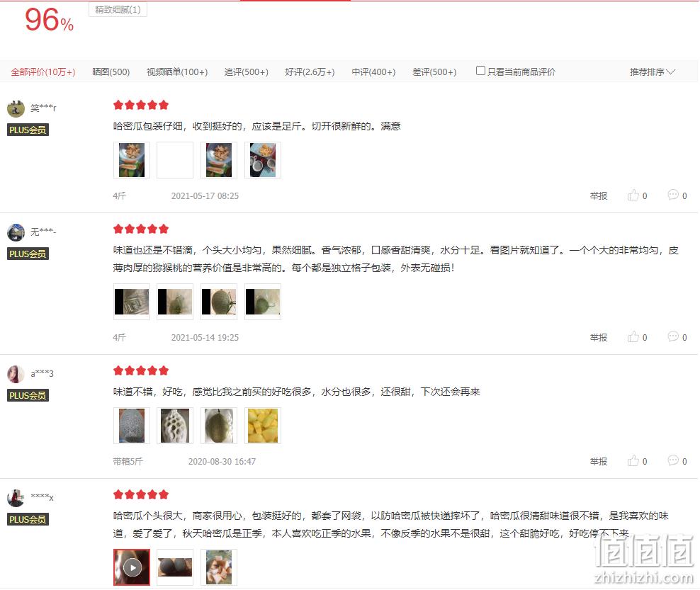The height and width of the screenshot is (590, 700).
Task: Open user avatar of 笑***r
Action: [16, 108]
